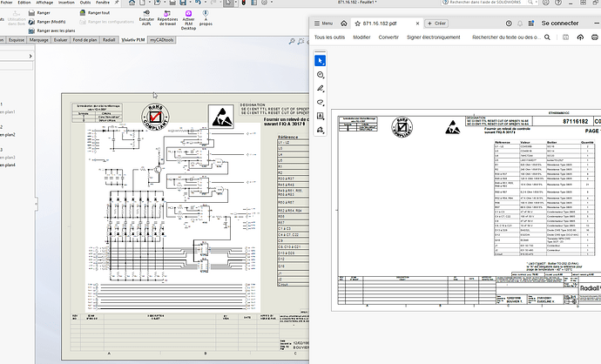
Task: Run Exécuter AUPL command
Action: click(x=146, y=18)
